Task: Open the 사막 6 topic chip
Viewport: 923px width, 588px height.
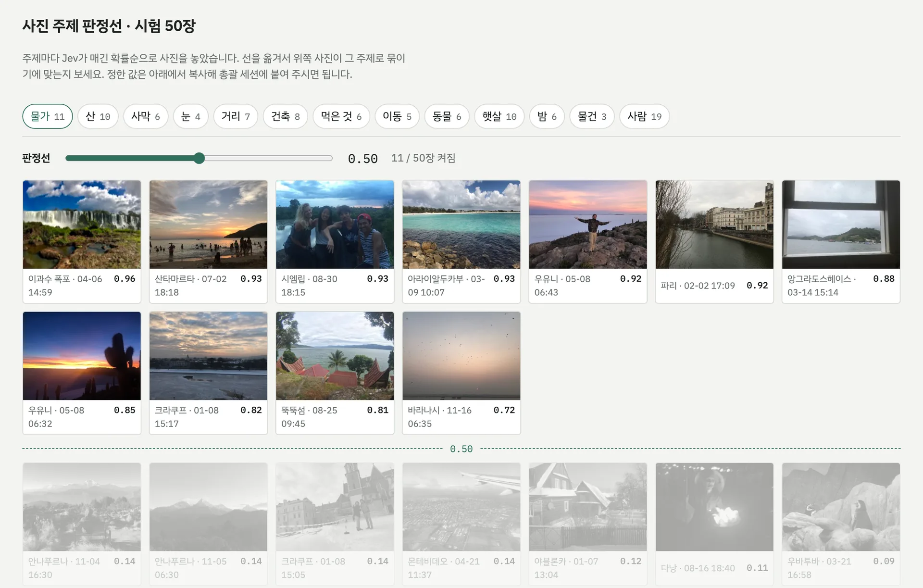Action: (x=146, y=116)
